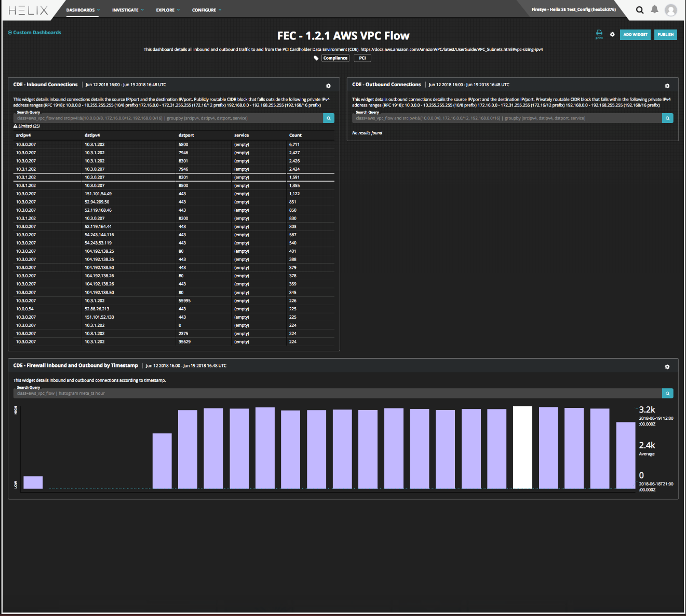This screenshot has width=686, height=616.
Task: Go back via Custom Dashboards arrow icon
Action: coord(10,33)
